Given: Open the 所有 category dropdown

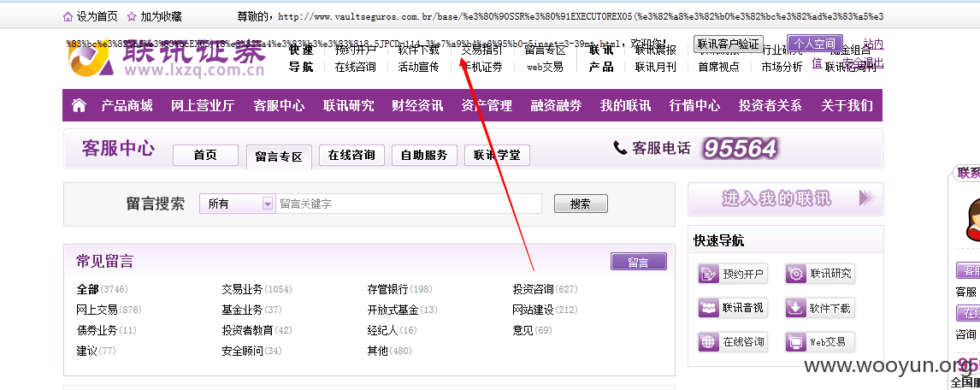Looking at the screenshot, I should [x=238, y=204].
